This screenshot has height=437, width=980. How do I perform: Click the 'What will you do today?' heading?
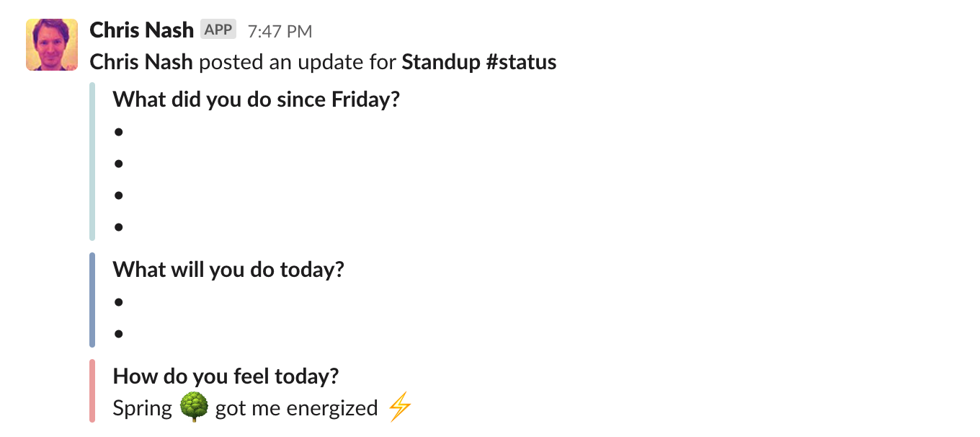tap(228, 270)
